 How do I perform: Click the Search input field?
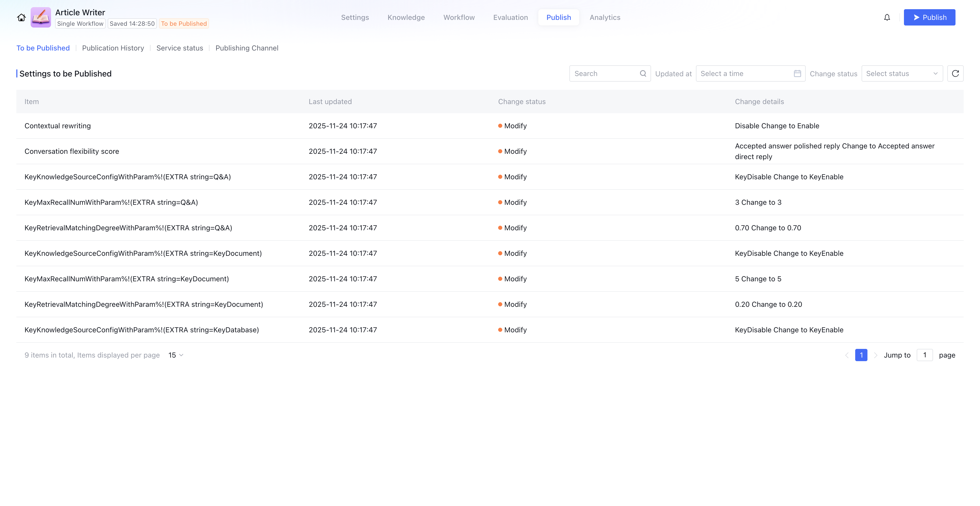point(605,73)
